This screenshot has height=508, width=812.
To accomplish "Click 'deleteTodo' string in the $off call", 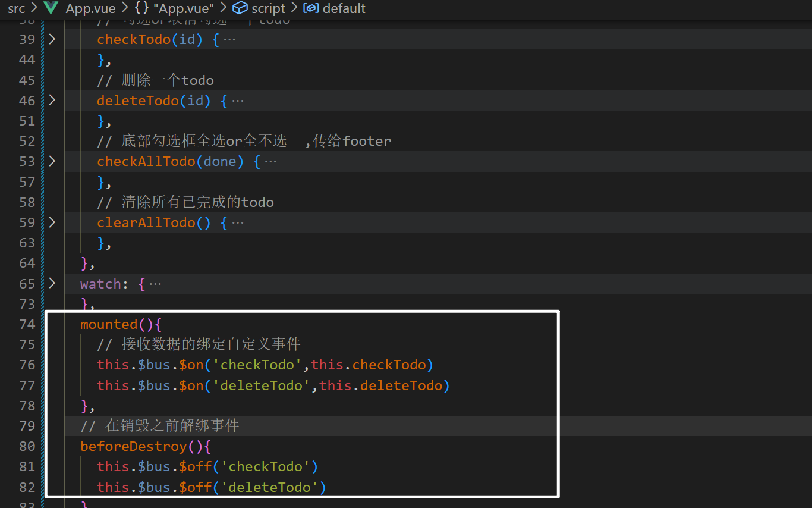I will [270, 487].
